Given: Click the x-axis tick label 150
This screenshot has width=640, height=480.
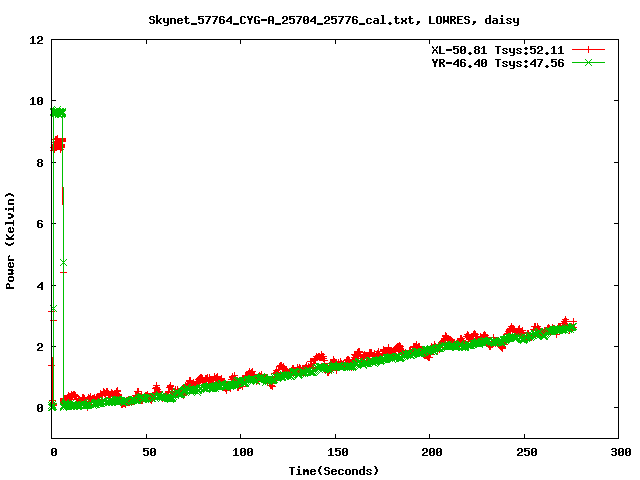Looking at the screenshot, I should 338,452.
